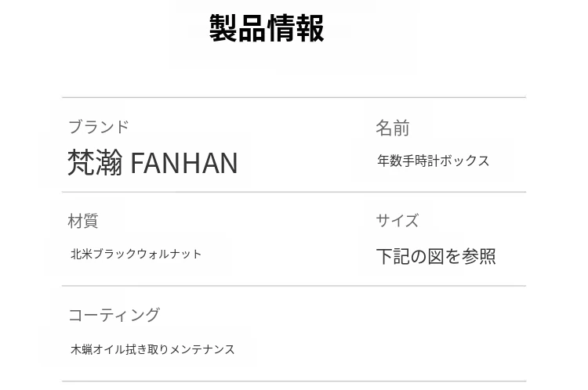Image resolution: width=588 pixels, height=390 pixels.
Task: Select the 材質 field label
Action: (x=82, y=221)
